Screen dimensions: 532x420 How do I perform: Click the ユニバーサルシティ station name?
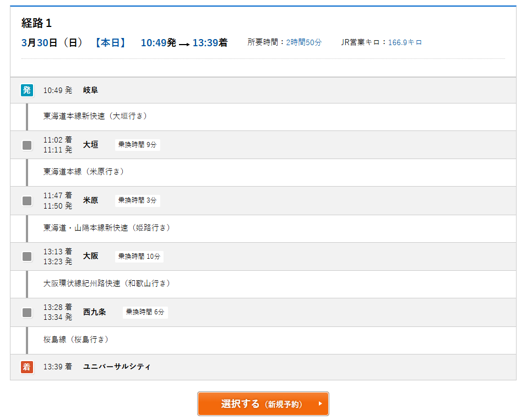tap(117, 367)
